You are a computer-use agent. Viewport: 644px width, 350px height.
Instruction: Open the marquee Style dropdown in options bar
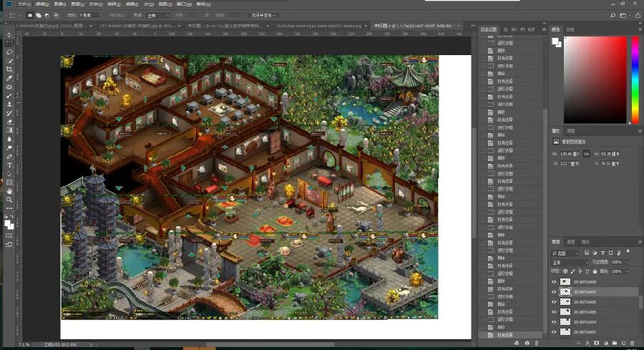coord(158,15)
